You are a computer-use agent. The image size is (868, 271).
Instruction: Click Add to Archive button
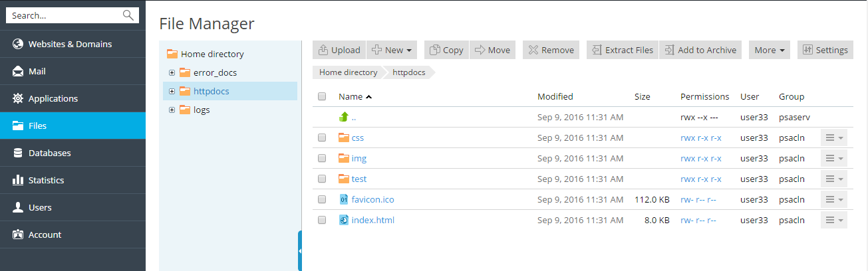(700, 50)
